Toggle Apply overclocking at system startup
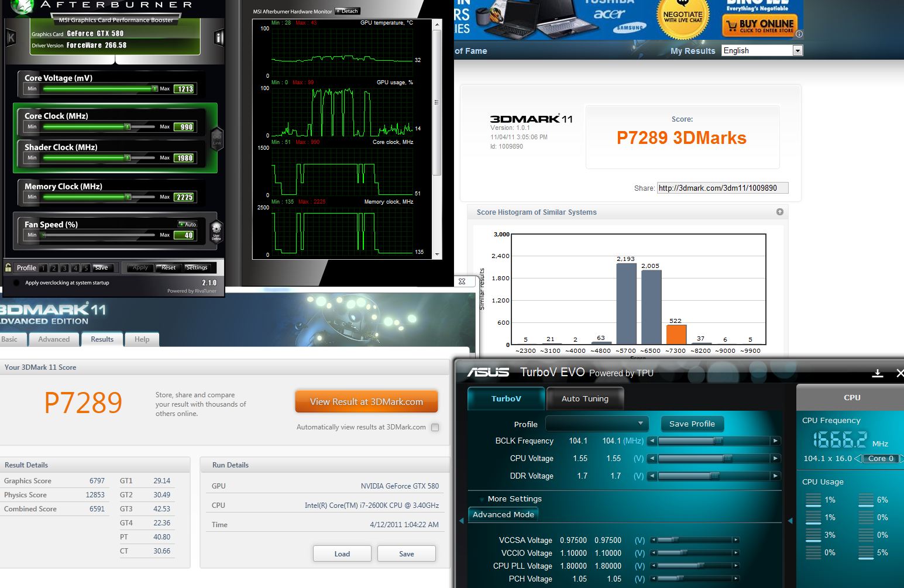This screenshot has height=588, width=904. tap(16, 283)
